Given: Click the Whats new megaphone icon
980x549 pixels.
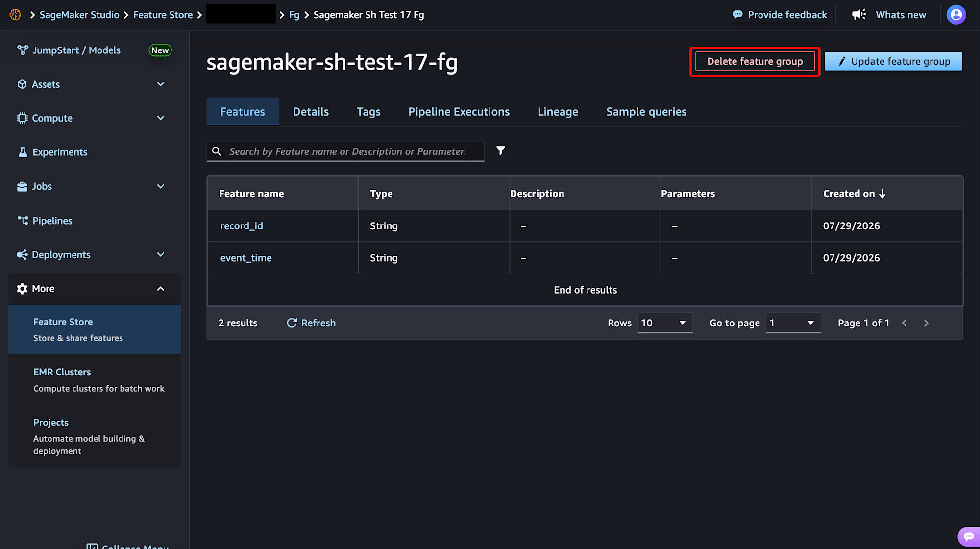Looking at the screenshot, I should [859, 15].
